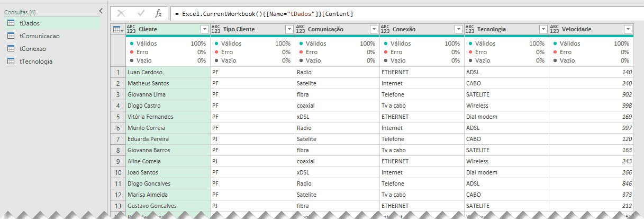
Task: Select row number 5 header
Action: (x=118, y=117)
